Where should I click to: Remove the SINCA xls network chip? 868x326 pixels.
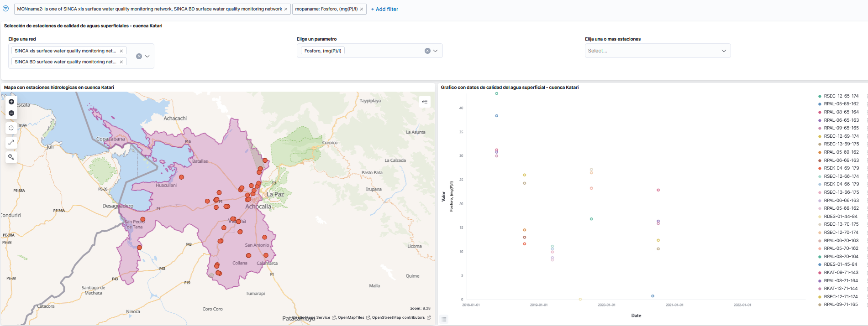pos(121,51)
